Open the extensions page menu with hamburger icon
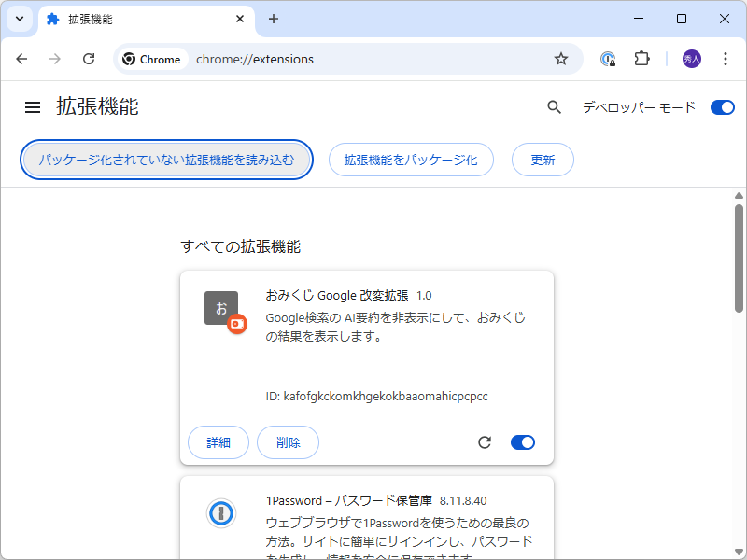747x560 pixels. (33, 106)
